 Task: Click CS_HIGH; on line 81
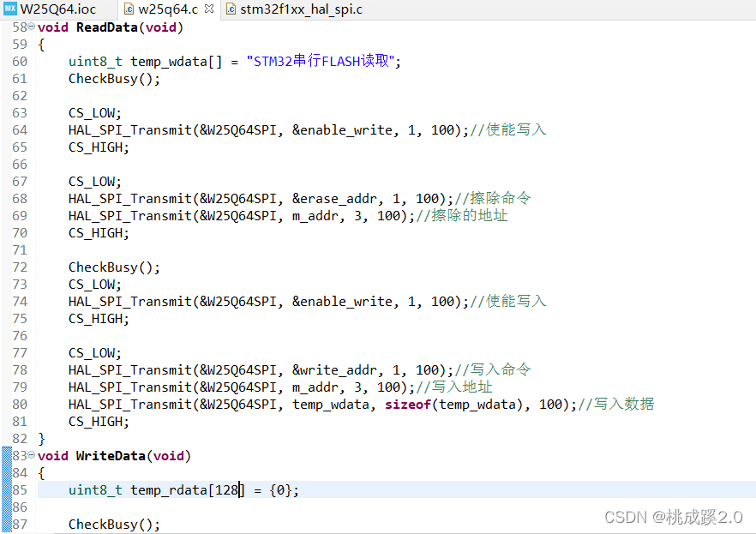[x=99, y=422]
